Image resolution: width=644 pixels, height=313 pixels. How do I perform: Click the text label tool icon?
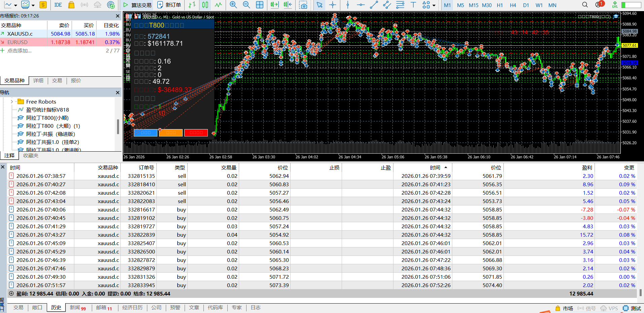point(413,5)
